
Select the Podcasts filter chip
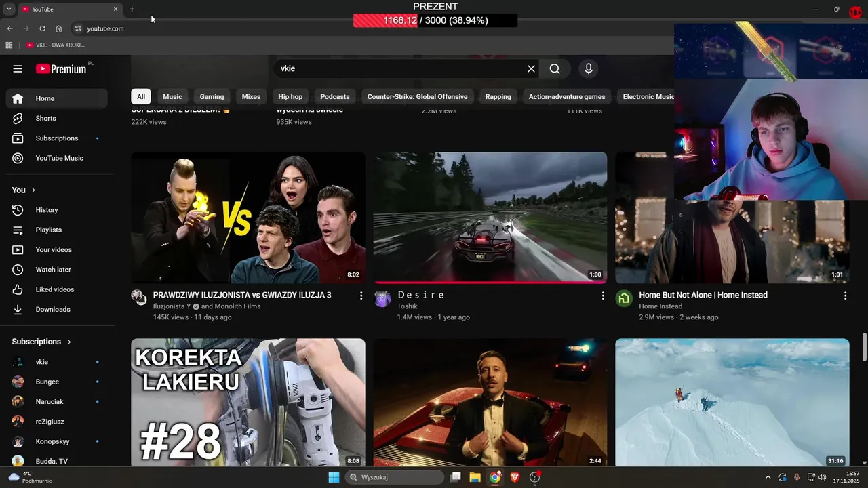coord(335,96)
